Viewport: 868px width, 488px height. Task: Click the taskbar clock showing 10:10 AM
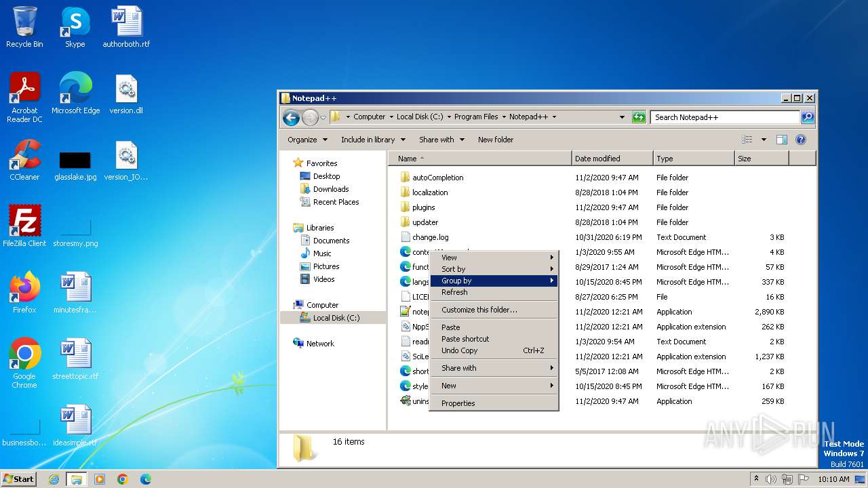tap(833, 479)
